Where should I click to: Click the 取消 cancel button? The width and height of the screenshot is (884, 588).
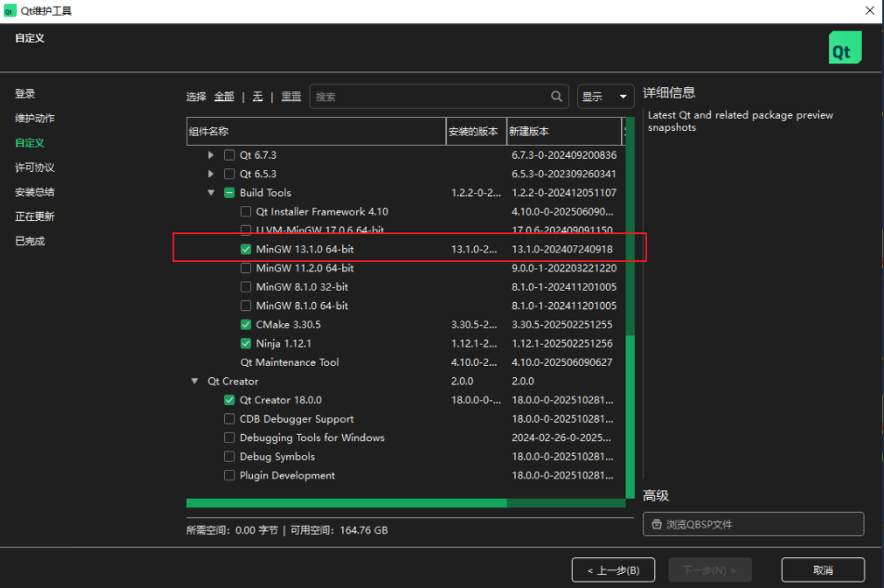(823, 570)
